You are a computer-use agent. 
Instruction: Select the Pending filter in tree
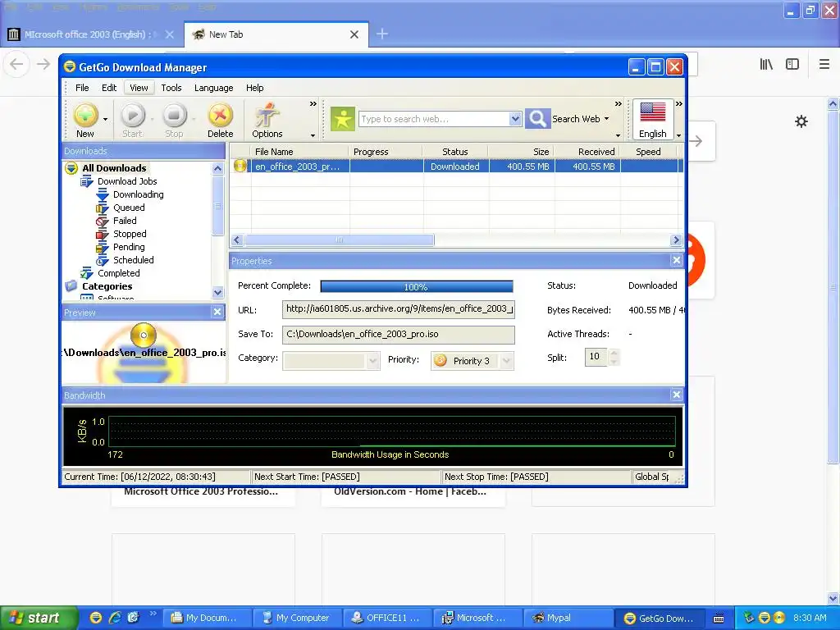tap(129, 247)
